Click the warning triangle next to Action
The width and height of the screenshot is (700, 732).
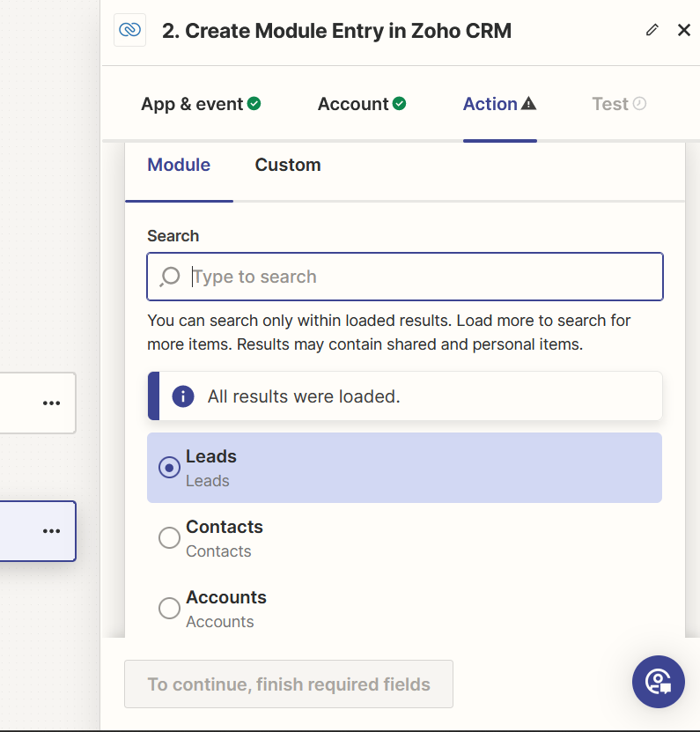coord(528,104)
